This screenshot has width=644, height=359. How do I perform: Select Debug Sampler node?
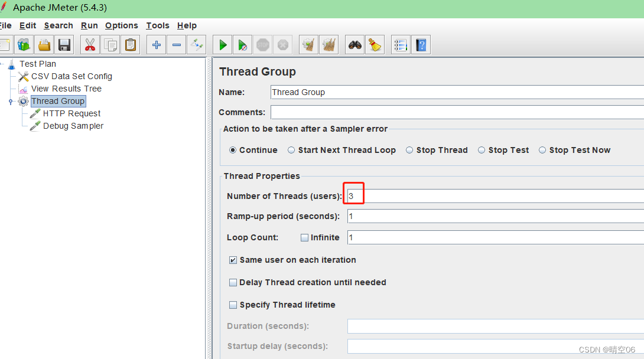(73, 126)
